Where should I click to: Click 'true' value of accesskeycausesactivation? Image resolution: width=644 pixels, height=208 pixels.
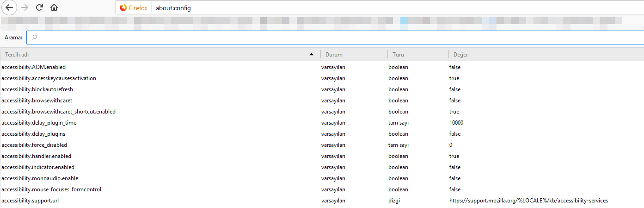[454, 78]
